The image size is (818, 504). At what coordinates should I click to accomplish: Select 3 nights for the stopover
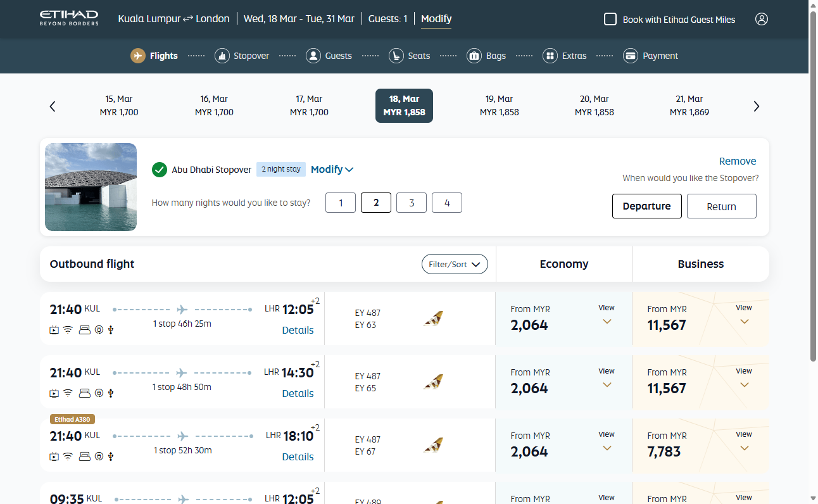coord(411,203)
